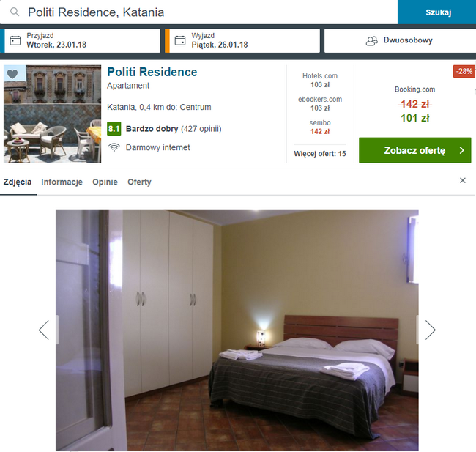Screen dimensions: 476x452
Task: Close the hotel details panel
Action: 463,180
